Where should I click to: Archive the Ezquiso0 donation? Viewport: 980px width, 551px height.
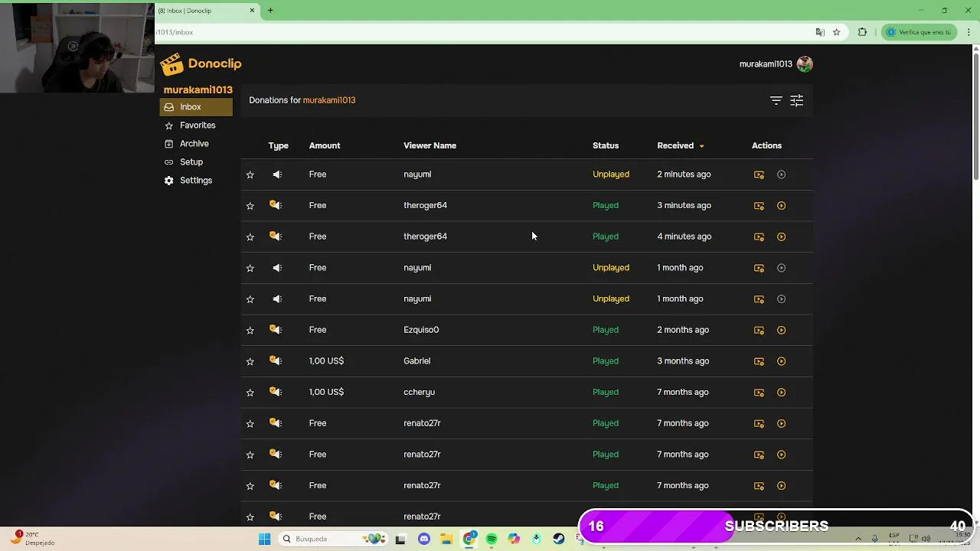pyautogui.click(x=759, y=330)
